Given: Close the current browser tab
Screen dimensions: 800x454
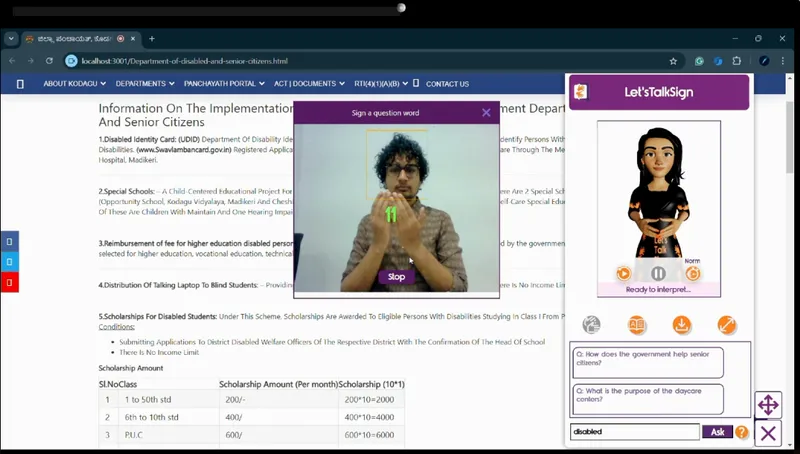Looking at the screenshot, I should click(x=133, y=39).
